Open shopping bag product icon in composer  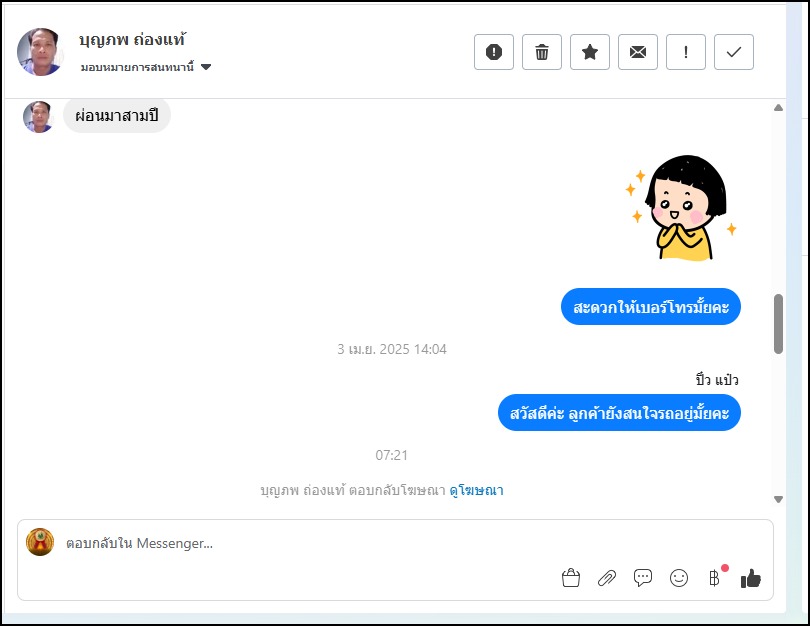coord(571,578)
